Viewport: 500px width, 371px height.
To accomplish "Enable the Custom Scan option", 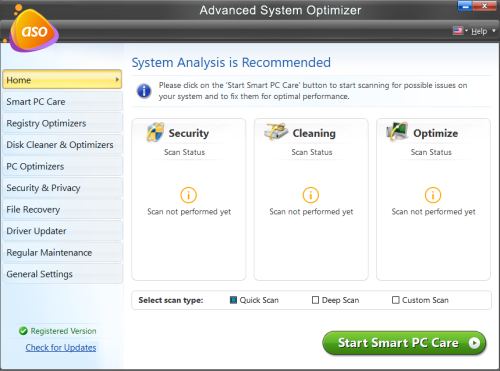I will point(396,300).
